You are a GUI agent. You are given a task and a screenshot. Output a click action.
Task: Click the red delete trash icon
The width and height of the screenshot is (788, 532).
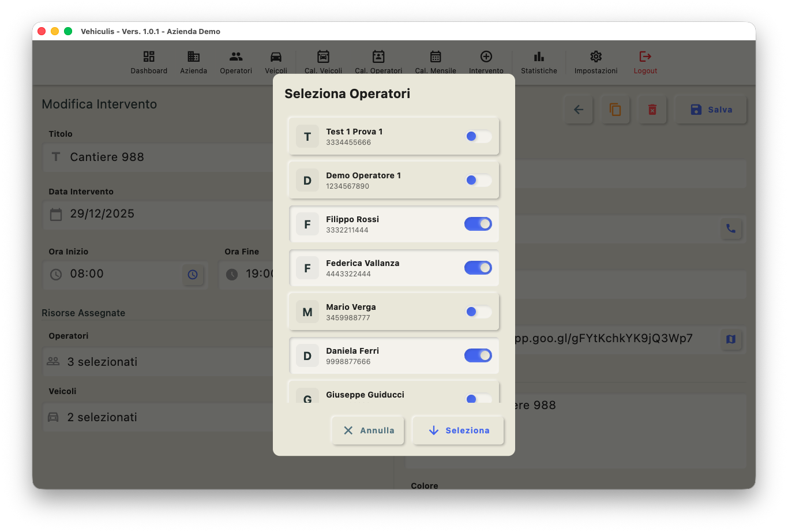(652, 110)
